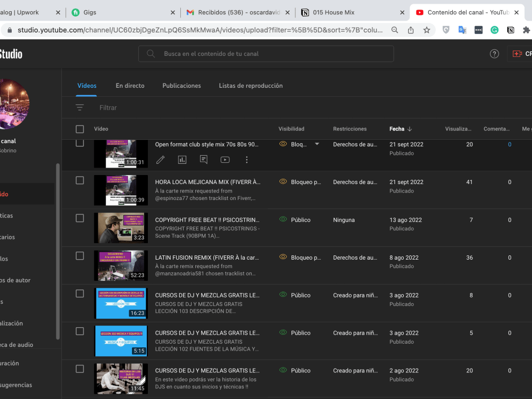Click the browser address bar URL

click(200, 30)
